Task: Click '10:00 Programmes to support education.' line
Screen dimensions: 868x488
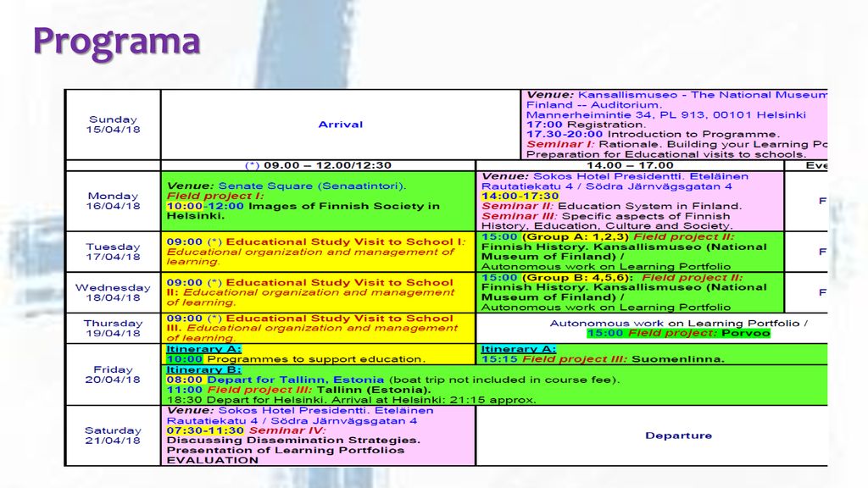Action: 296,359
